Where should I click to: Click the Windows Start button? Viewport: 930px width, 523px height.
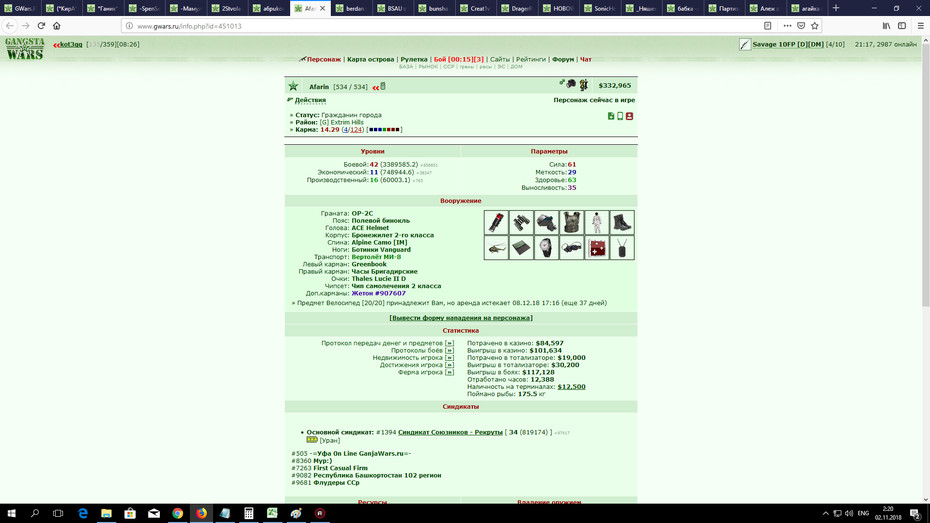pyautogui.click(x=11, y=514)
